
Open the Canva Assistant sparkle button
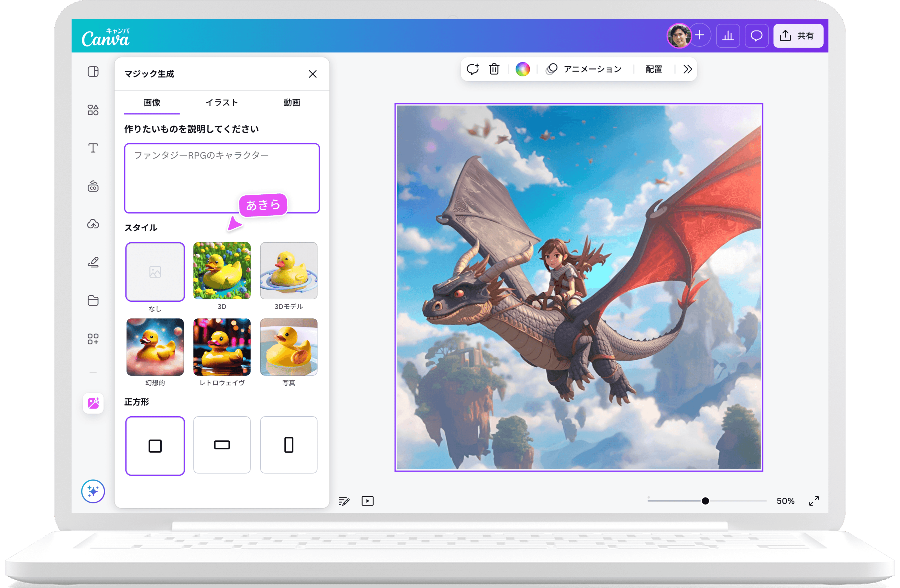point(93,491)
